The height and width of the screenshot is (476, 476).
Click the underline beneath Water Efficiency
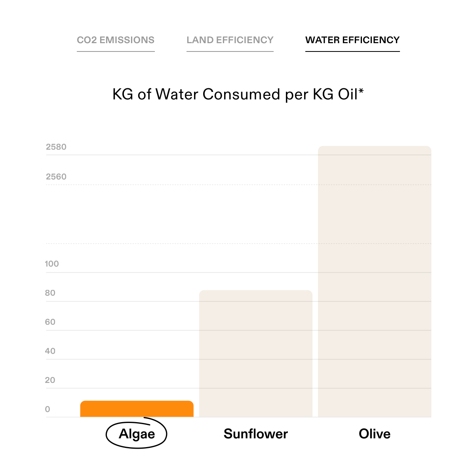tap(352, 51)
